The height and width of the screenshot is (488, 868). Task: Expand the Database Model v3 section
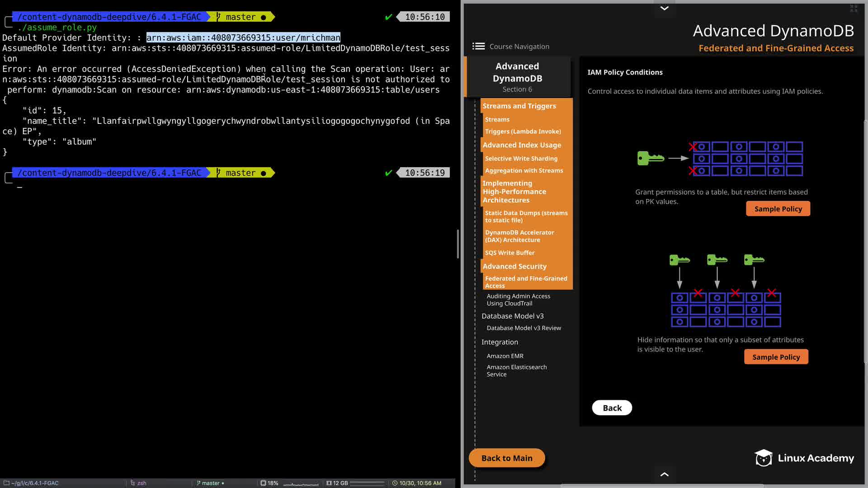click(512, 316)
